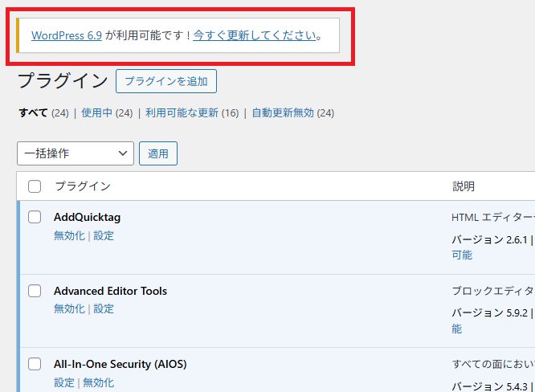Click the 今すぐ更新してください update link
Viewport: 535px width, 392px height.
255,35
